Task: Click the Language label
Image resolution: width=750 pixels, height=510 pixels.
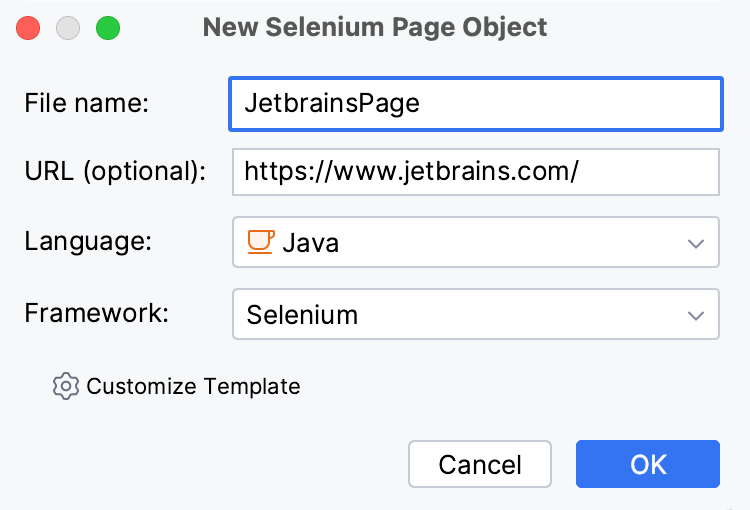Action: [87, 242]
